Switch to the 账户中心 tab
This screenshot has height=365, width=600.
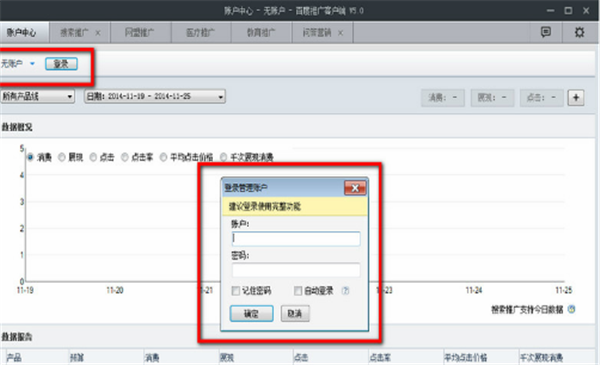pos(24,33)
